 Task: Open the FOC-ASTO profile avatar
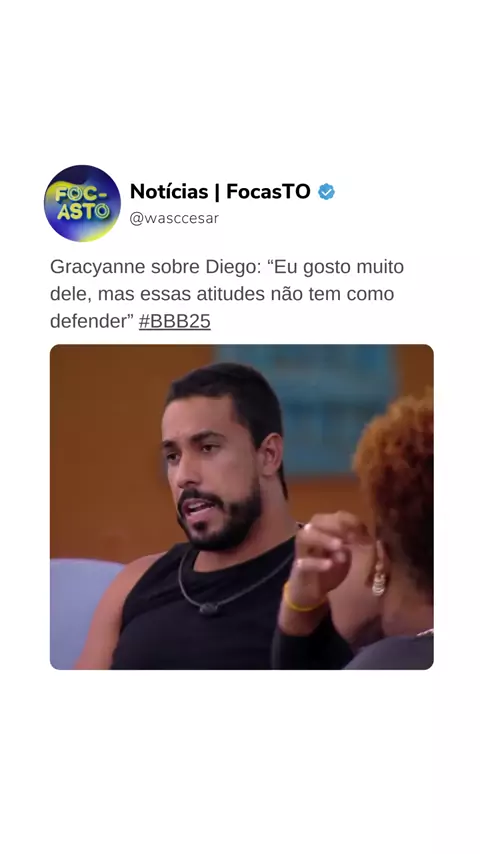[82, 203]
